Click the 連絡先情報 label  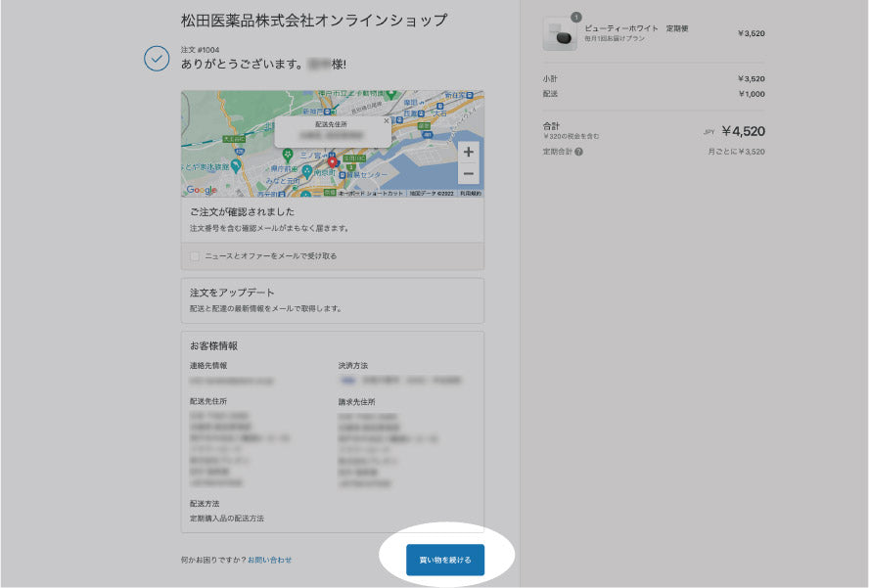[208, 366]
